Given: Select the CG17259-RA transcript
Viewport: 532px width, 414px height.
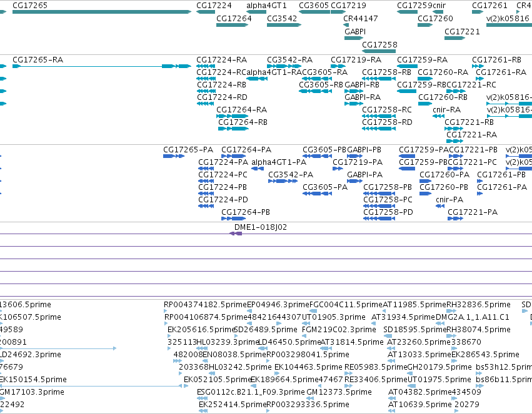Looking at the screenshot, I should click(x=407, y=66).
